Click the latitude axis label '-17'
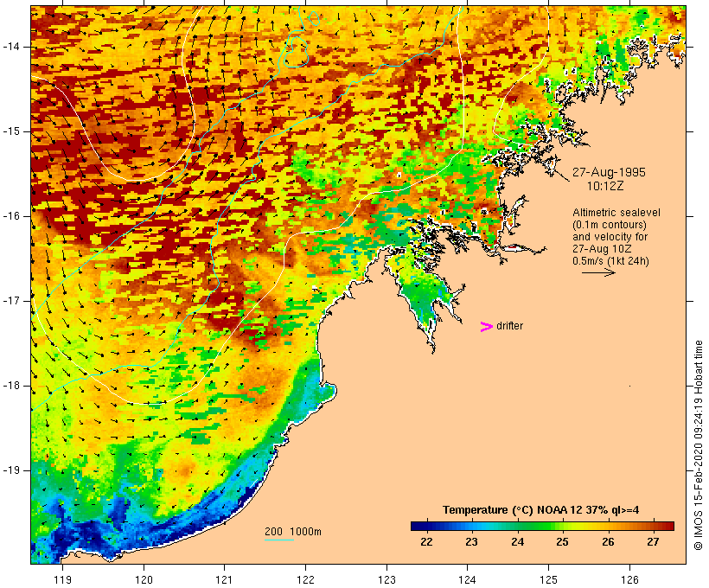This screenshot has height=588, width=709. [11, 301]
